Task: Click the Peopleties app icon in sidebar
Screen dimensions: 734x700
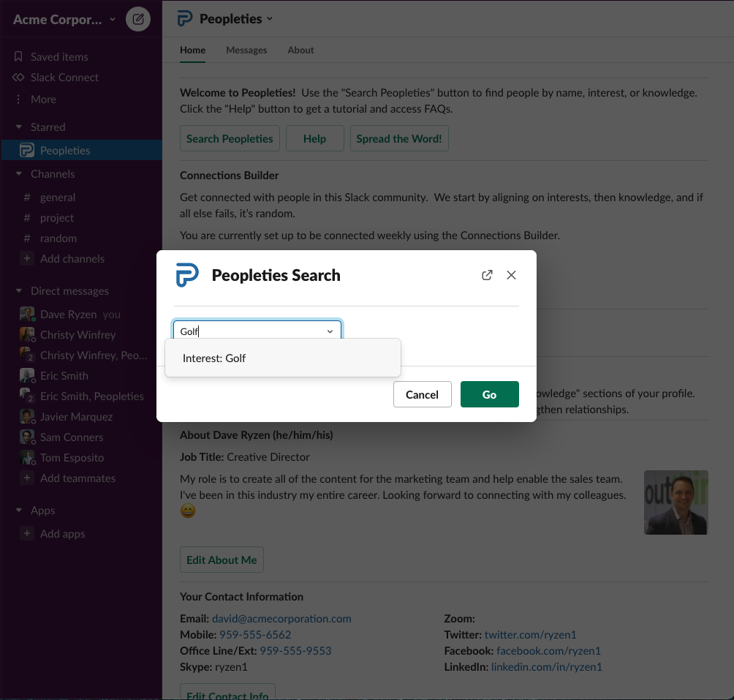Action: tap(26, 150)
